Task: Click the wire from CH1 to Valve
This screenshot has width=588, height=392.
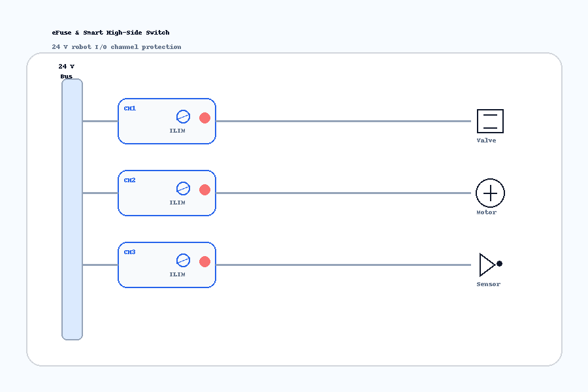Action: click(344, 121)
